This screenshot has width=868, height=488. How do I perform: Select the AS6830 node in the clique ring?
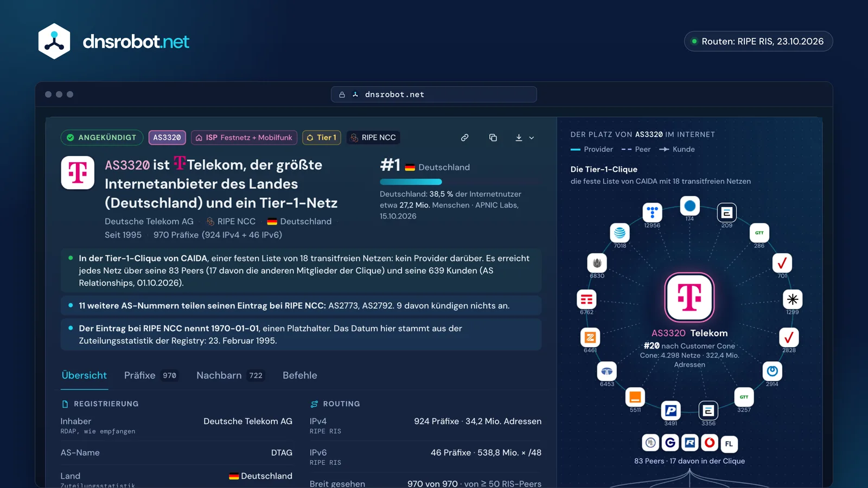point(597,263)
